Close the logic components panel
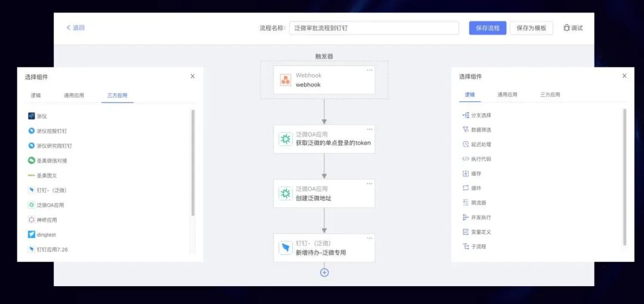 (624, 76)
